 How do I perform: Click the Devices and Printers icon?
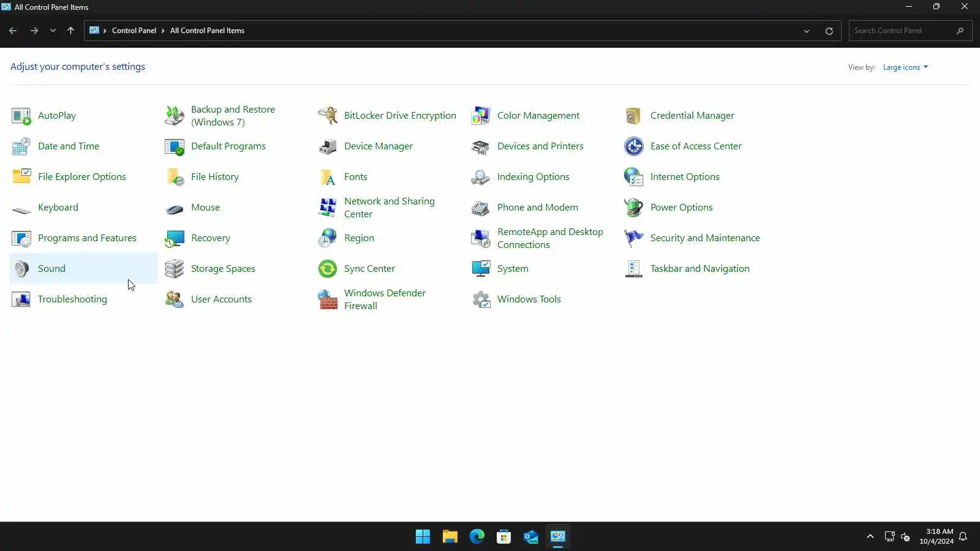point(481,146)
